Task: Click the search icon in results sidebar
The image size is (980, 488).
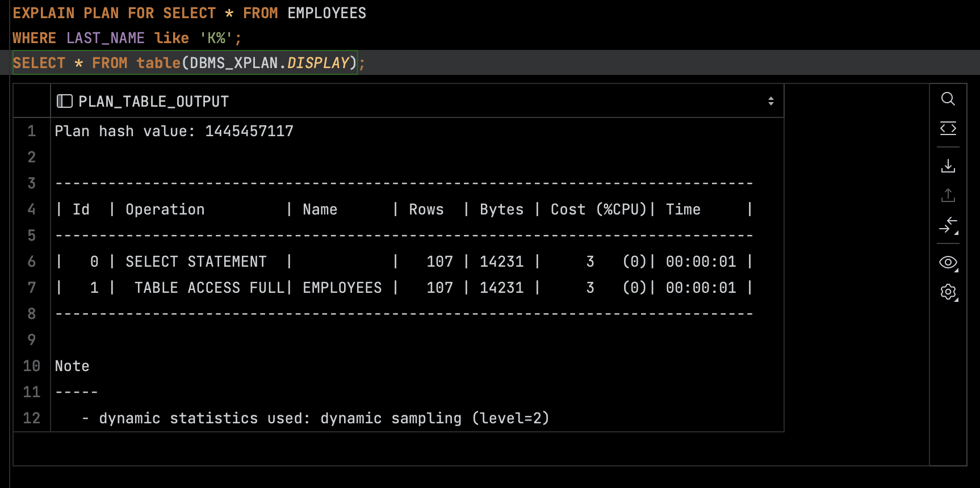Action: [948, 99]
